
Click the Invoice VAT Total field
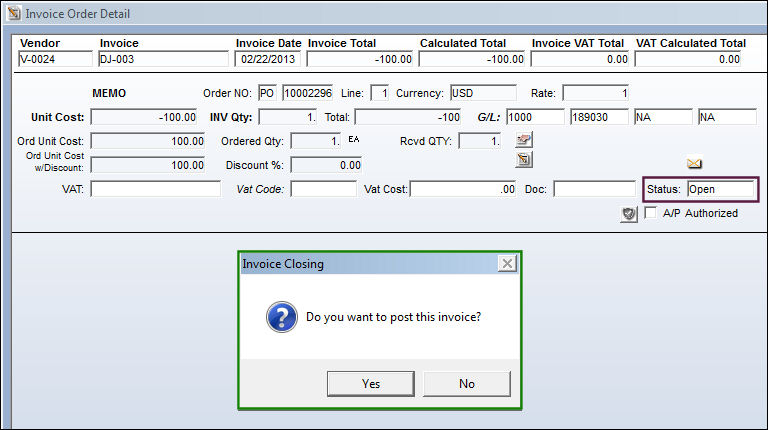point(580,59)
